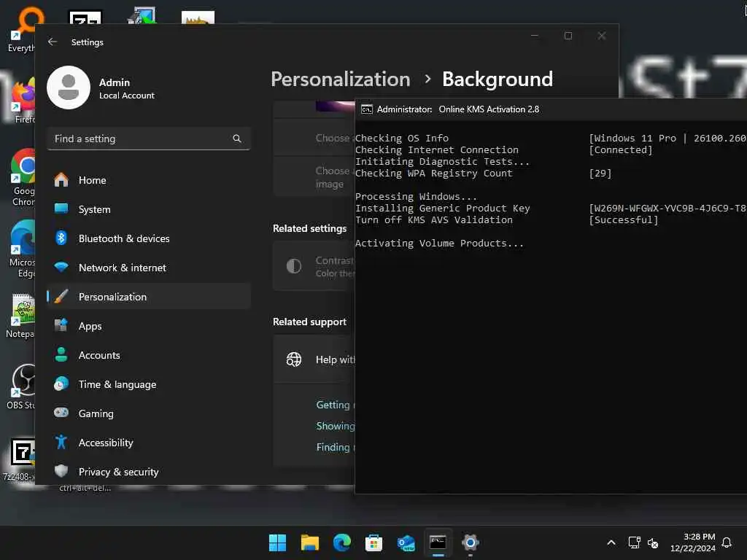This screenshot has height=560, width=747.
Task: Click the contrast half-circle icon
Action: click(x=293, y=266)
